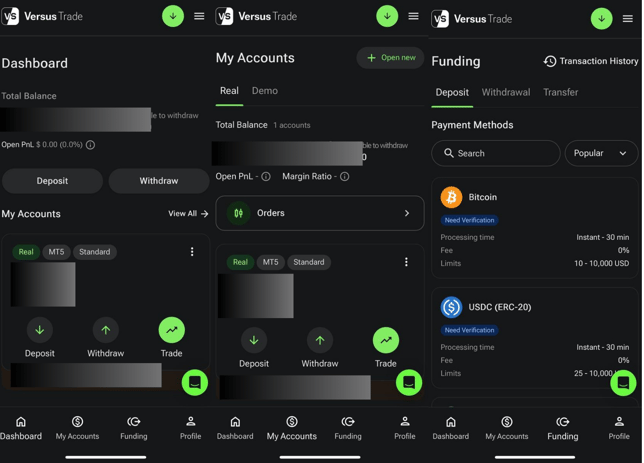Click Funding heading text
644x463 pixels.
click(x=455, y=62)
